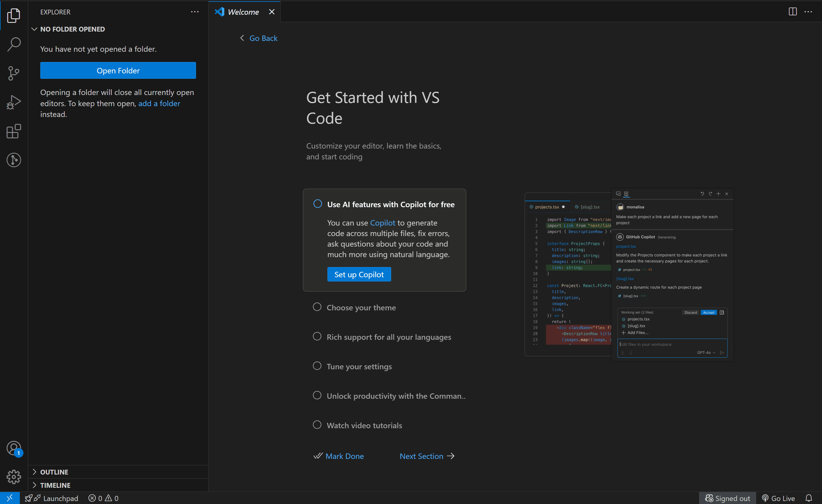Image resolution: width=822 pixels, height=504 pixels.
Task: Expand the Outline section
Action: tap(118, 472)
